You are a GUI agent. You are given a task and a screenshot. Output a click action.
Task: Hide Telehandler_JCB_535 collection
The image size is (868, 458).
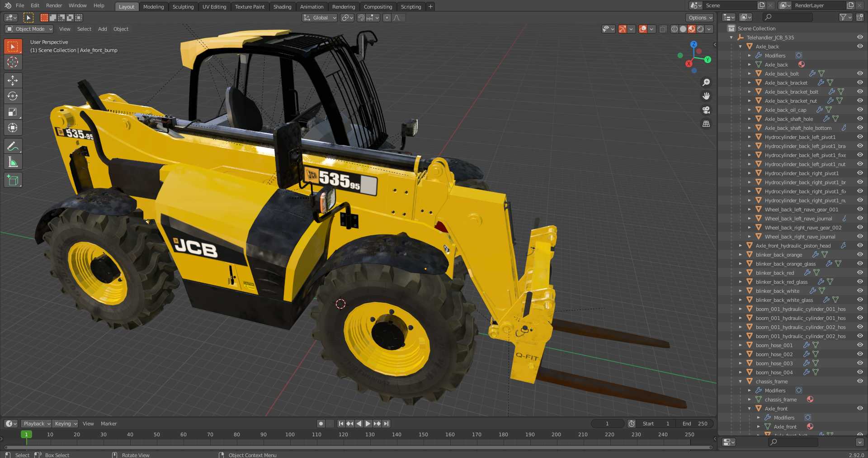click(860, 37)
